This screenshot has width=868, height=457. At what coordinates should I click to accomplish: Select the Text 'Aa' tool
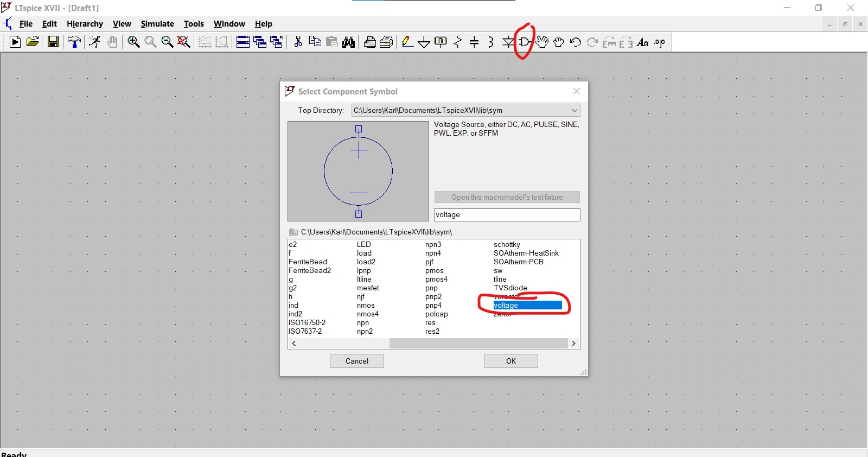tap(643, 42)
